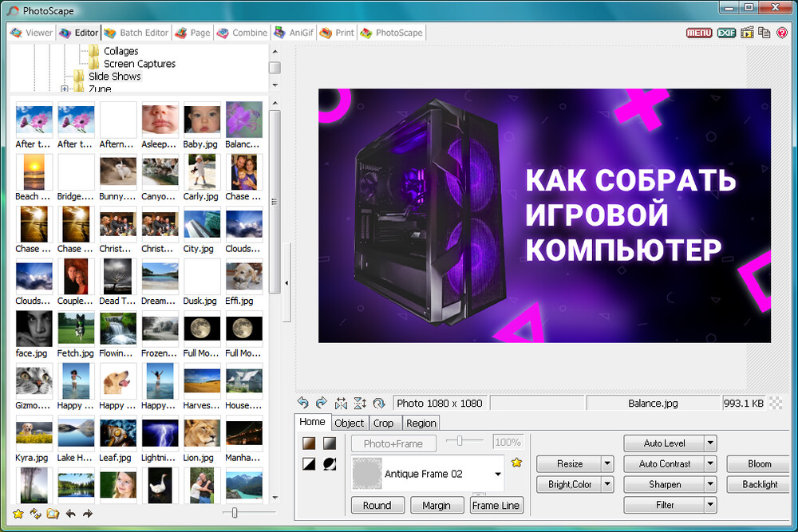Expand the Zune folder in the tree
This screenshot has height=532, width=798.
(65, 89)
